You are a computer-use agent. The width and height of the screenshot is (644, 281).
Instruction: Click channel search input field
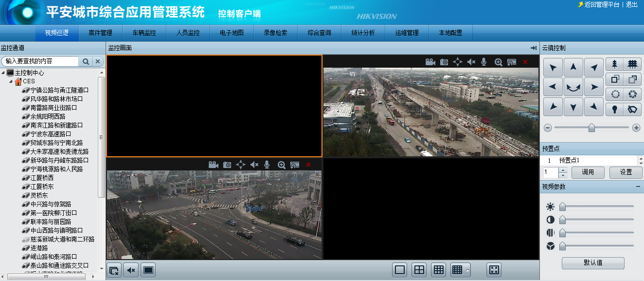click(x=40, y=61)
